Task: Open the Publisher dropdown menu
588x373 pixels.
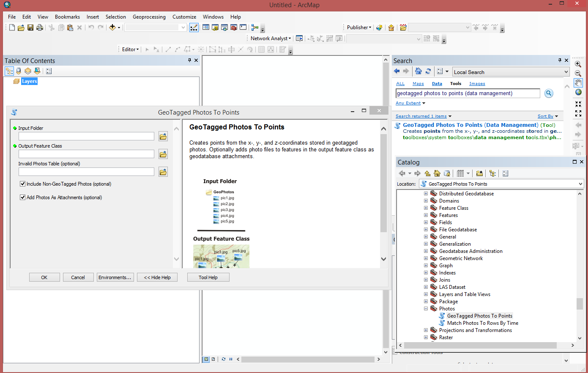Action: tap(359, 27)
